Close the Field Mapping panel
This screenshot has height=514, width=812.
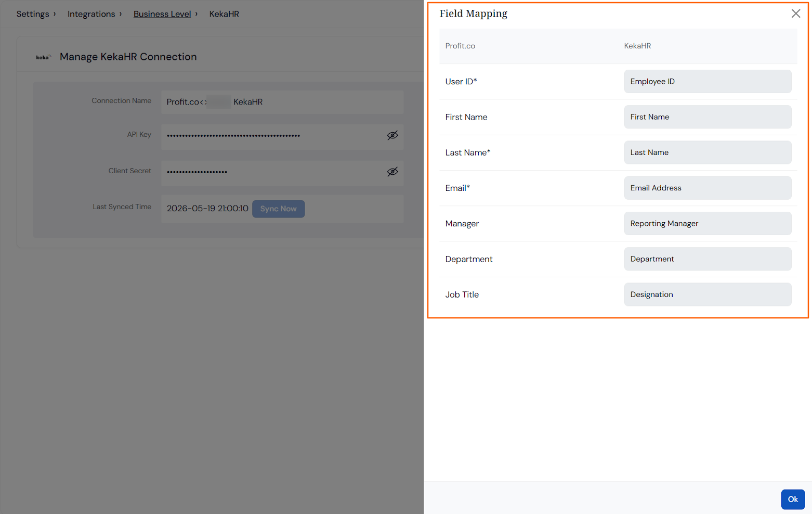(795, 14)
